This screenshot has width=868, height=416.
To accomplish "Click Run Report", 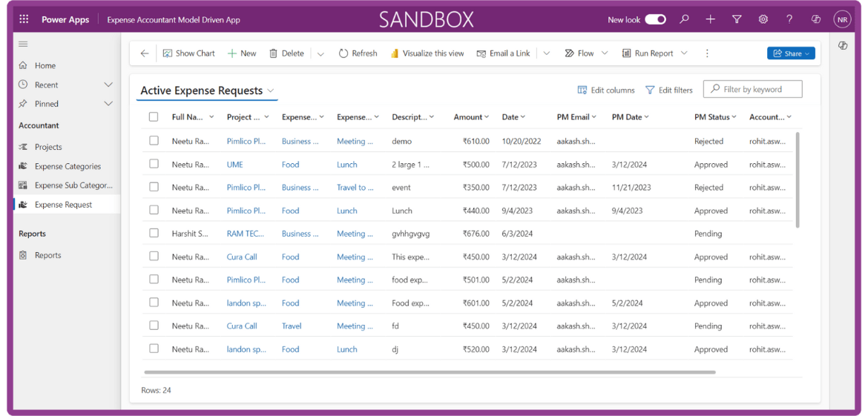I will tap(648, 53).
